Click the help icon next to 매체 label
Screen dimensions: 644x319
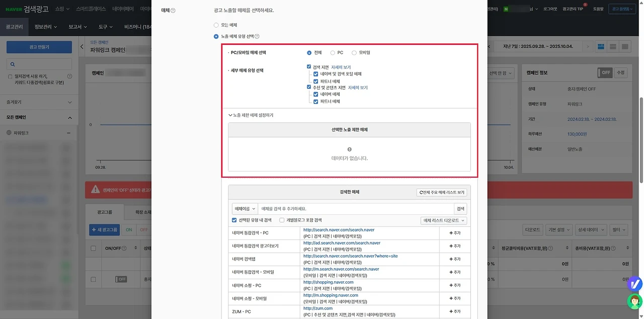pos(173,11)
